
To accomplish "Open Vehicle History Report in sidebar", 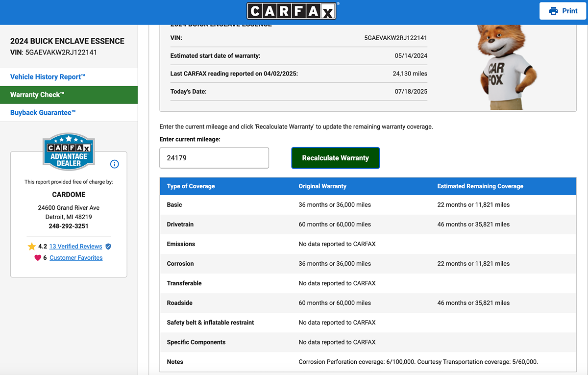I will tap(48, 77).
